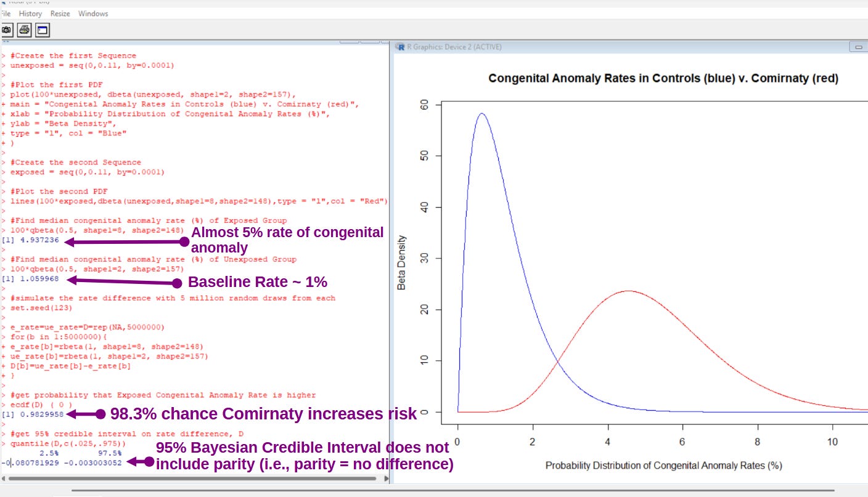868x497 pixels.
Task: Click the line 'type = "l", col = "Blue"'
Action: click(68, 133)
